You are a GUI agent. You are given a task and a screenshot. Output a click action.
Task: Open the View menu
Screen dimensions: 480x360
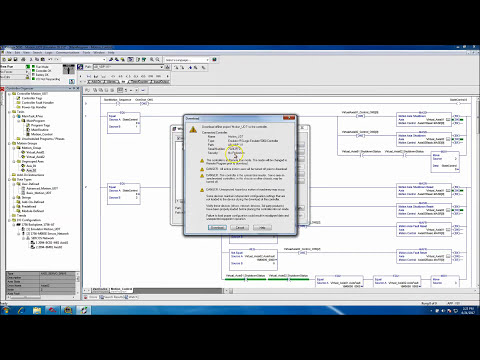tap(26, 53)
